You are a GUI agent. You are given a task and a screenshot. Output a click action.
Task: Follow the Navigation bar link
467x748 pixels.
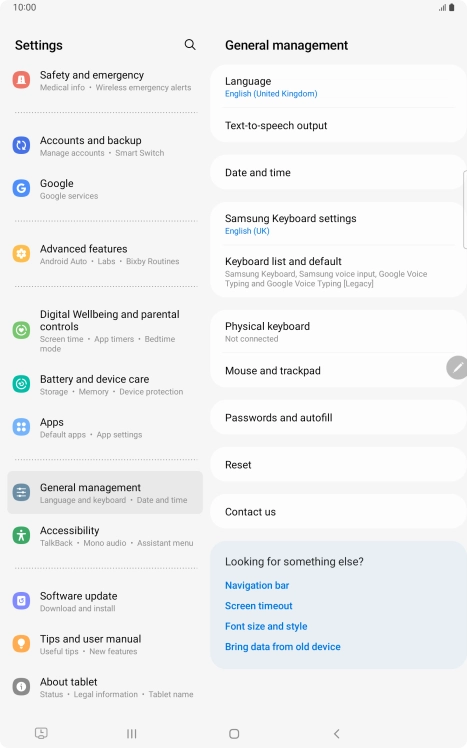[257, 585]
